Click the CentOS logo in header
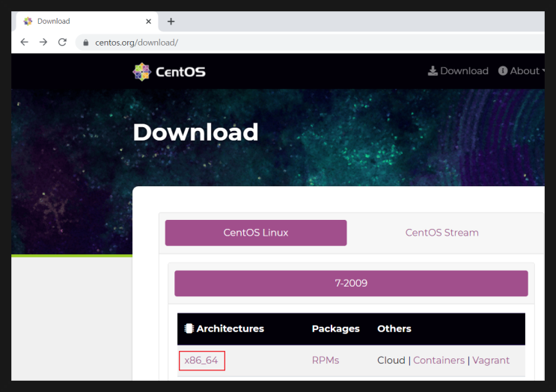The image size is (556, 392). (x=169, y=72)
